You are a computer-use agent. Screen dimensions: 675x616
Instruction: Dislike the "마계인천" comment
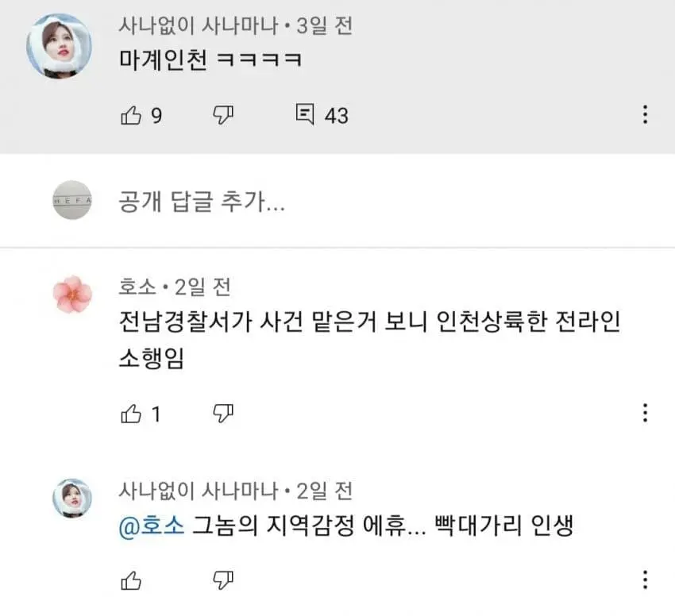221,114
